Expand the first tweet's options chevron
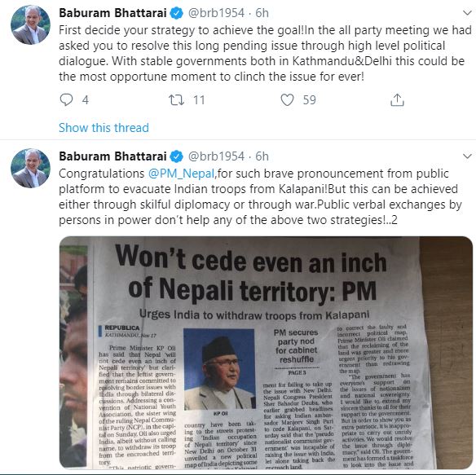The image size is (476, 475). 467,13
